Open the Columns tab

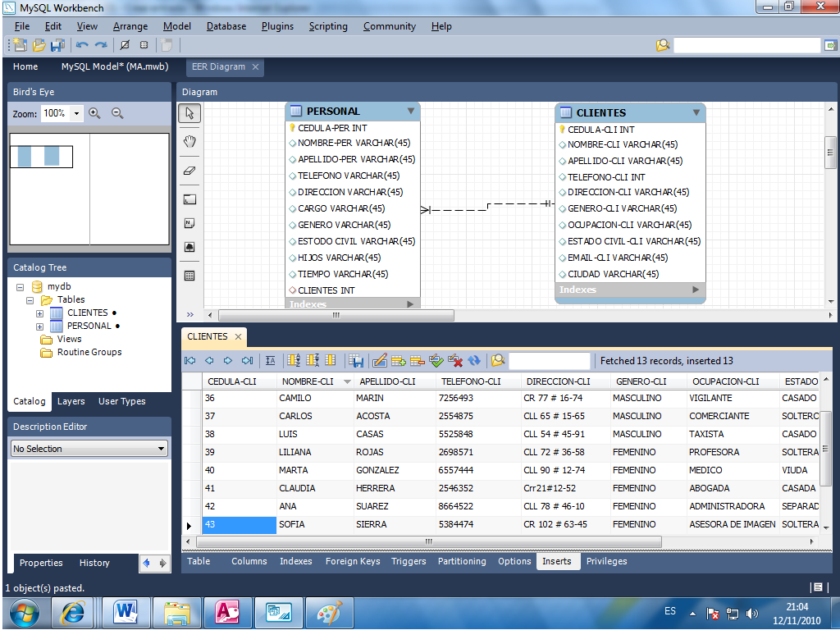pyautogui.click(x=249, y=561)
